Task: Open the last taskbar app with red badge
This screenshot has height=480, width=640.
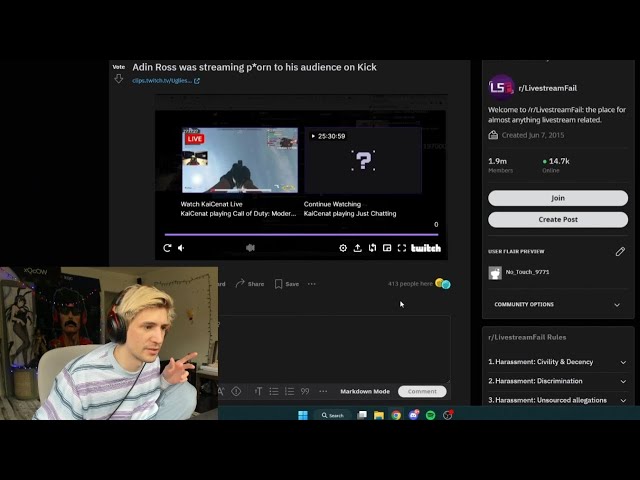Action: (448, 415)
